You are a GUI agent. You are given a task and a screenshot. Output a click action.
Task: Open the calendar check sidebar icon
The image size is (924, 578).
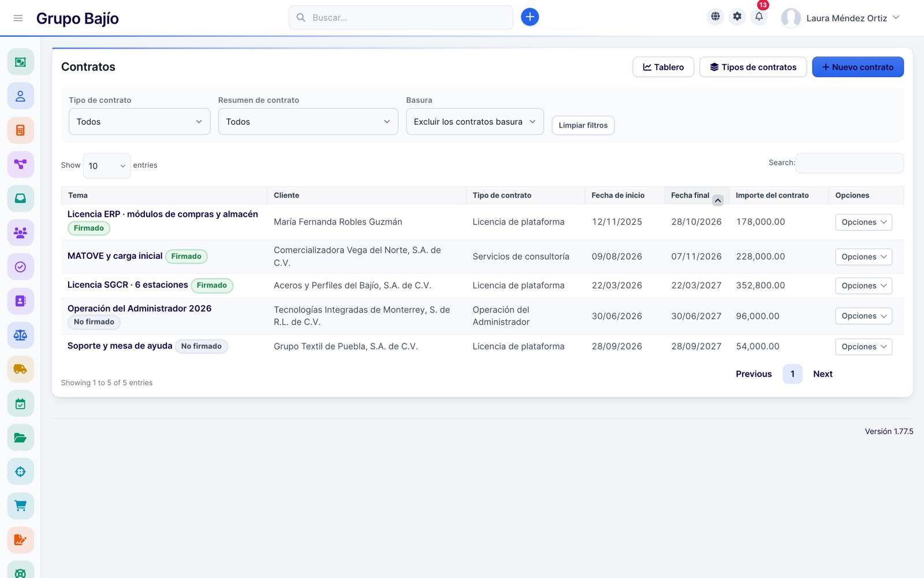click(x=20, y=403)
